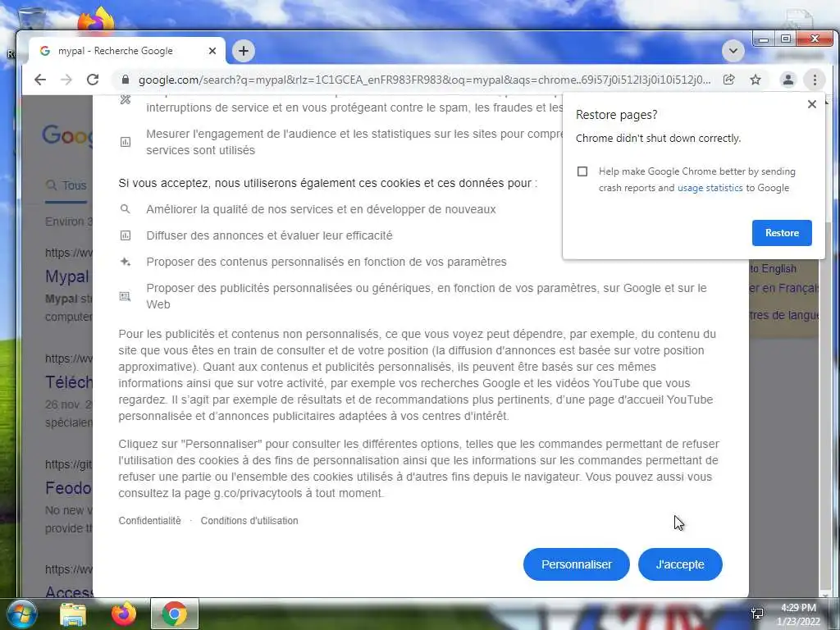Click the chart icon beside Diffuser des annonces

point(125,235)
